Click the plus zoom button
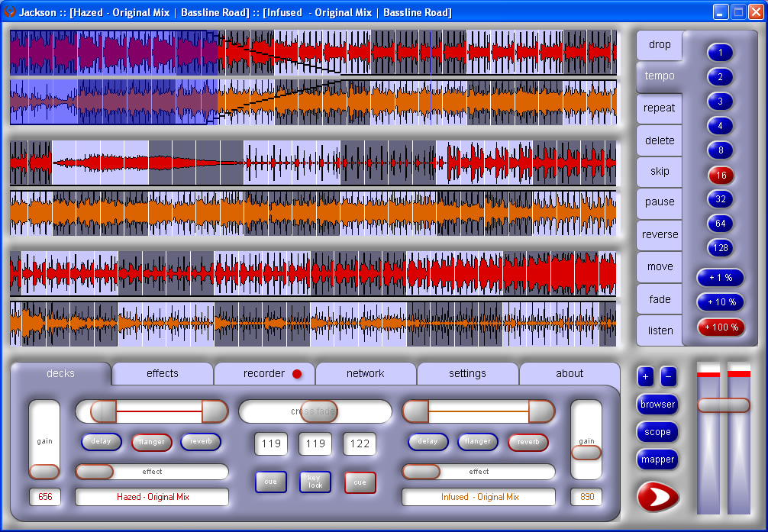The width and height of the screenshot is (768, 532). coord(645,376)
